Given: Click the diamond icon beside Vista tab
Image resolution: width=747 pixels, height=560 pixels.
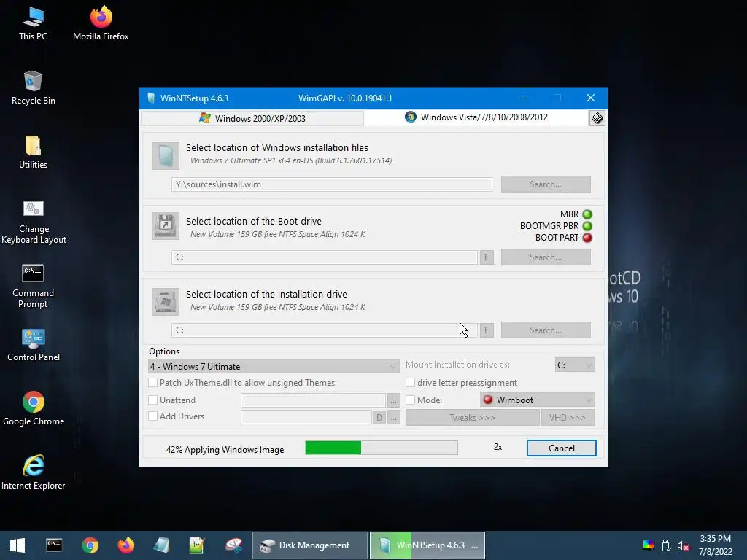Looking at the screenshot, I should (597, 118).
